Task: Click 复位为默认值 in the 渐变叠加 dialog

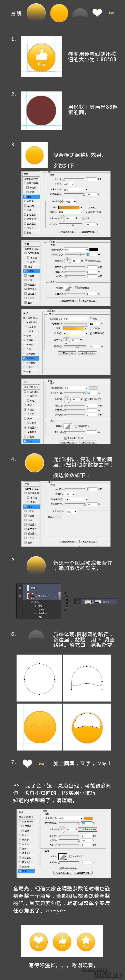Action: 87,353
